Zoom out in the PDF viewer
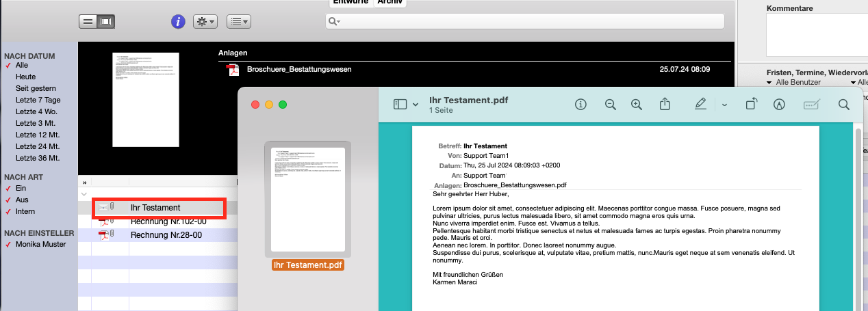The image size is (868, 311). [611, 105]
